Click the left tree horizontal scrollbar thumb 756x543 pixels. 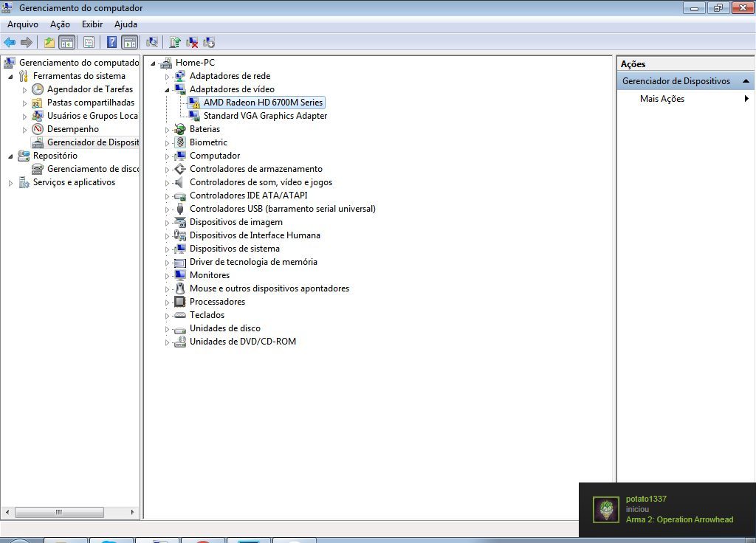point(59,512)
